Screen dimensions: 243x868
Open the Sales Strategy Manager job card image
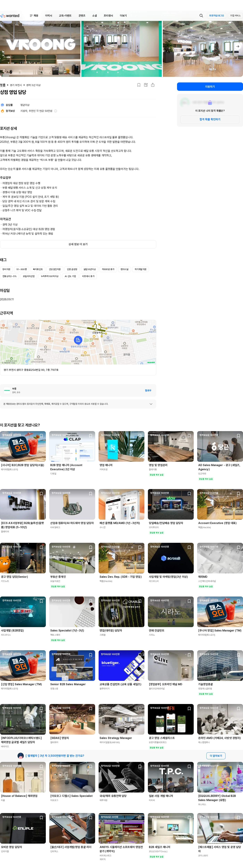click(x=121, y=719)
